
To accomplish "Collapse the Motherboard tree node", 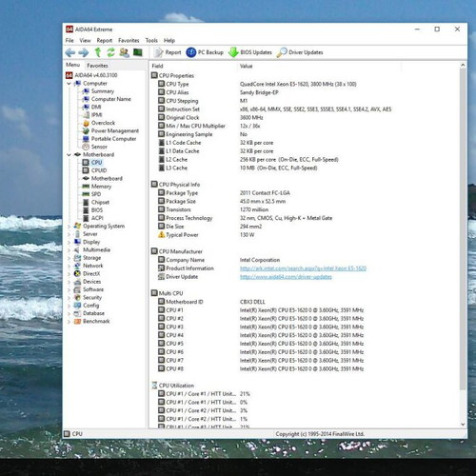I will pyautogui.click(x=69, y=155).
